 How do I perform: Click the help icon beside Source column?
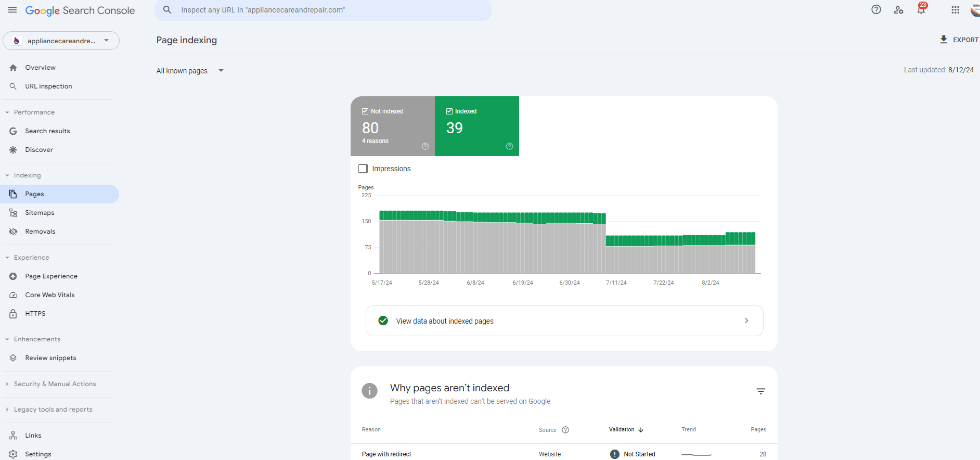[x=565, y=430]
